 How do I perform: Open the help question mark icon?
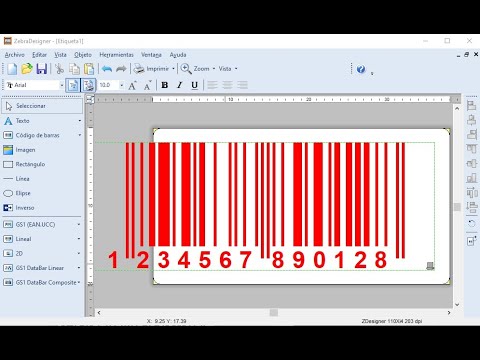click(361, 69)
